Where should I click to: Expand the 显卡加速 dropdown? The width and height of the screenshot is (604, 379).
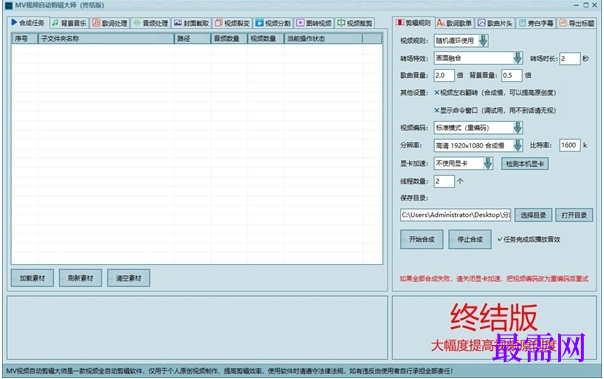[488, 163]
